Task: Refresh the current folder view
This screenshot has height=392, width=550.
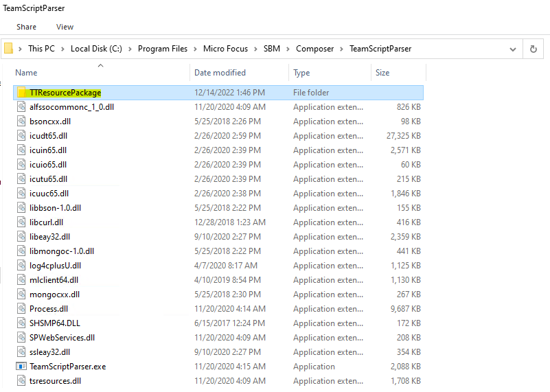Action: pyautogui.click(x=533, y=49)
